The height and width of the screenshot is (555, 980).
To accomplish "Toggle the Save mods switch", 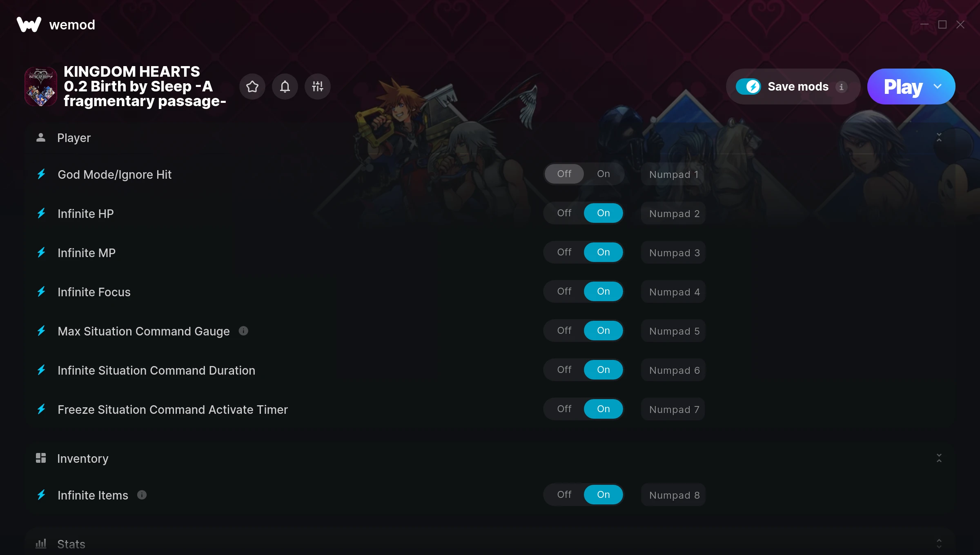I will [x=748, y=87].
